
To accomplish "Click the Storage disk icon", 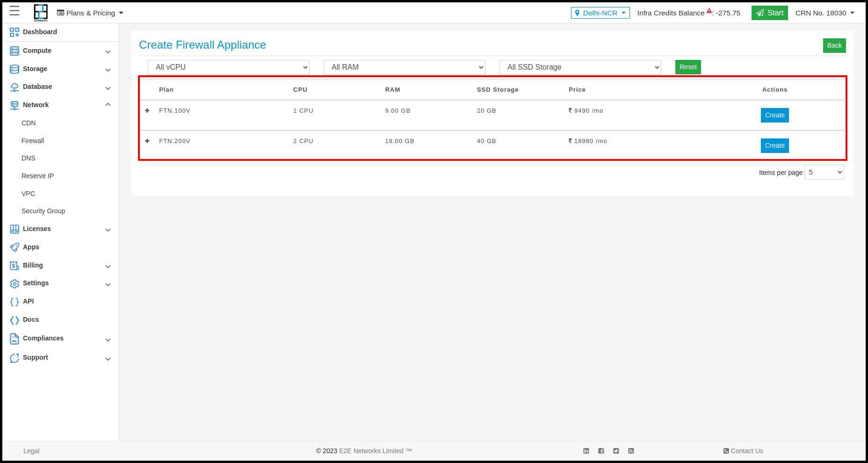I will pyautogui.click(x=14, y=69).
